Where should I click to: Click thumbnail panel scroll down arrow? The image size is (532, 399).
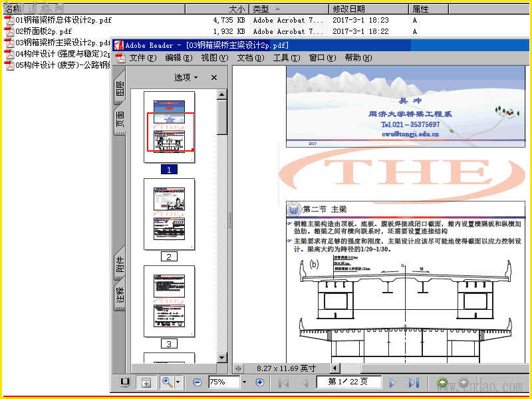point(222,358)
